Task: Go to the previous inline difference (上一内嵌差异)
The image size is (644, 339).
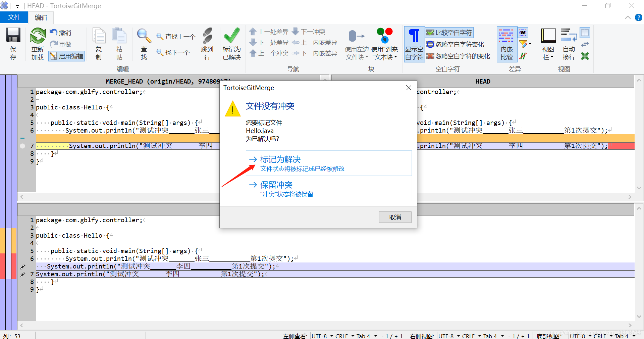Action: [315, 42]
